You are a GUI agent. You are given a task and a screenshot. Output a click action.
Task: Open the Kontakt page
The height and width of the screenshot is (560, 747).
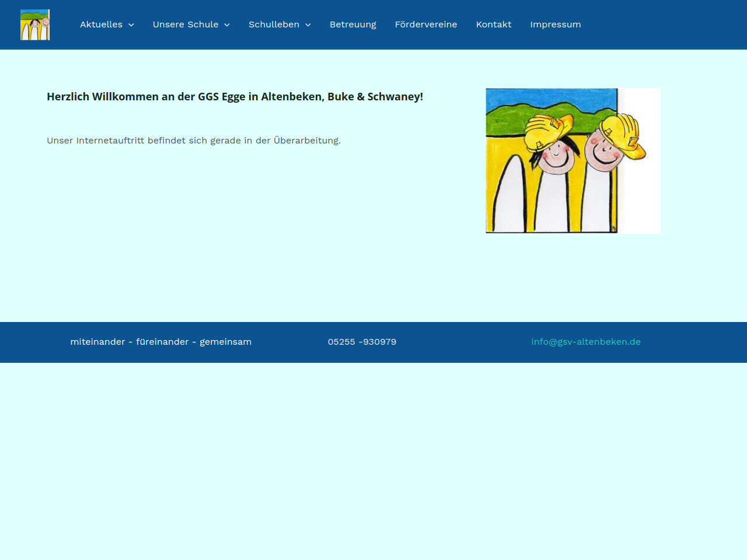point(493,24)
